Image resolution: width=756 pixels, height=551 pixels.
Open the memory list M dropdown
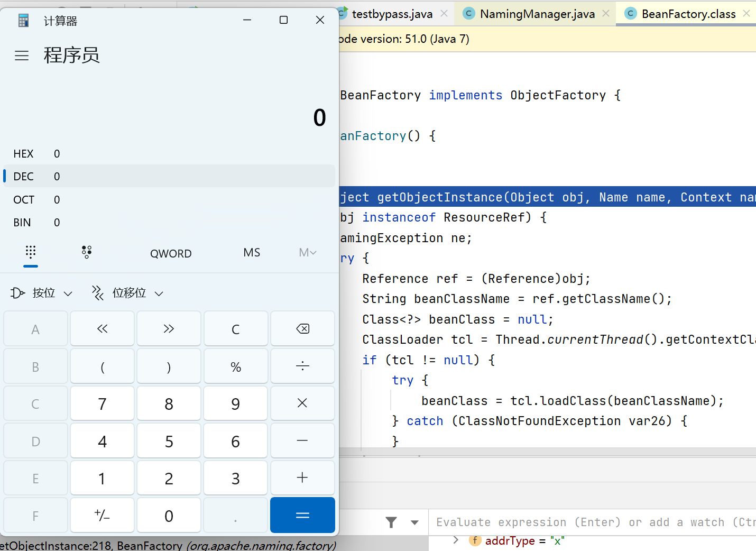tap(308, 253)
